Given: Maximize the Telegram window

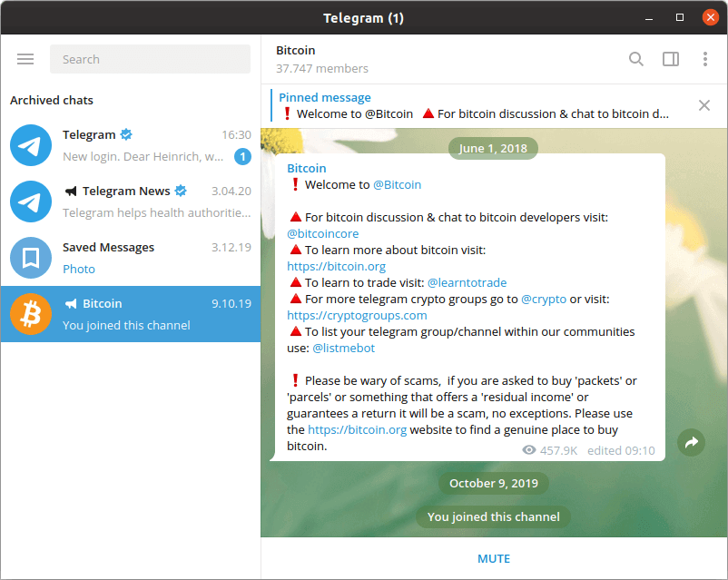Looking at the screenshot, I should [680, 17].
